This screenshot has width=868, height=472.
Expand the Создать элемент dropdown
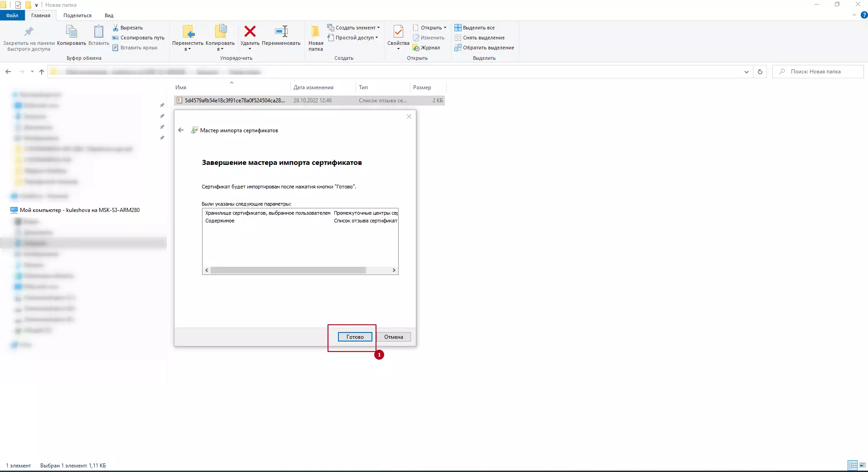click(379, 28)
